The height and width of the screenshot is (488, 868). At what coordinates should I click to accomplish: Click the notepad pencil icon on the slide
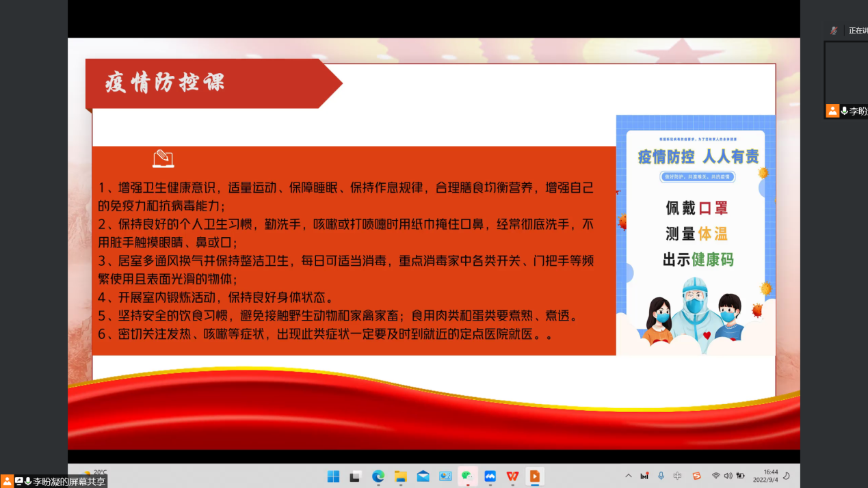163,159
